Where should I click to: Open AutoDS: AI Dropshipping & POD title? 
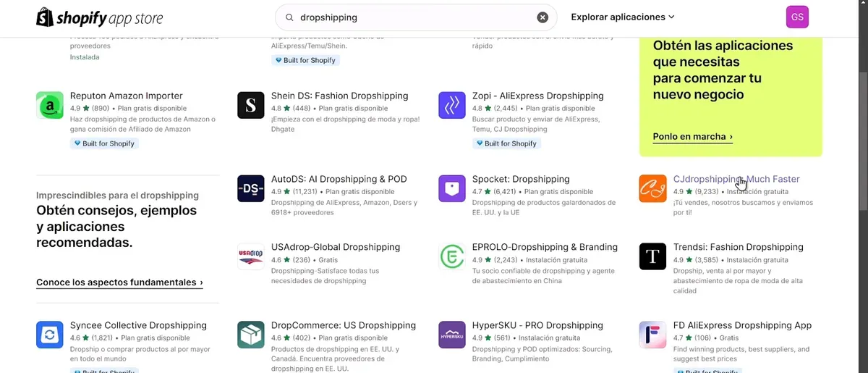339,179
